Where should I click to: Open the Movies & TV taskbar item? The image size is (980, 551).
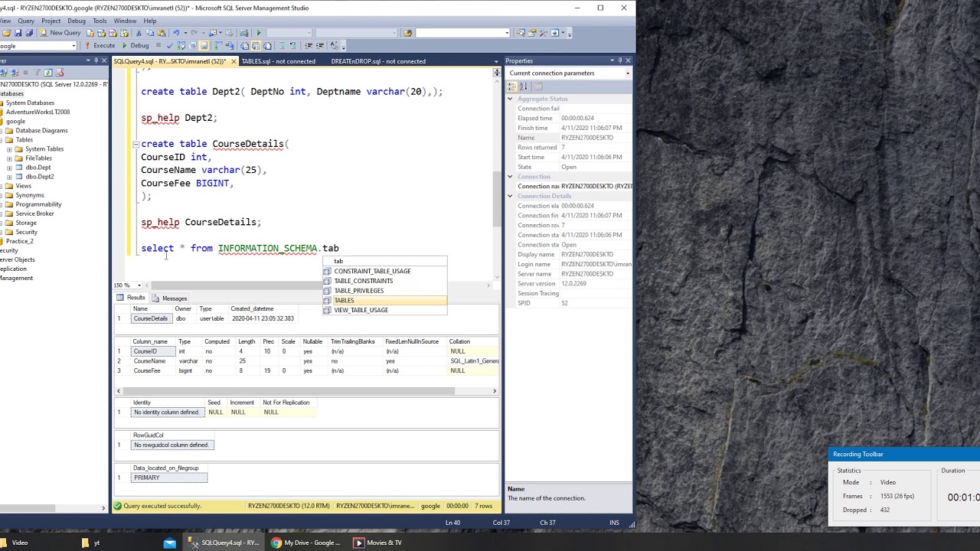(x=377, y=543)
